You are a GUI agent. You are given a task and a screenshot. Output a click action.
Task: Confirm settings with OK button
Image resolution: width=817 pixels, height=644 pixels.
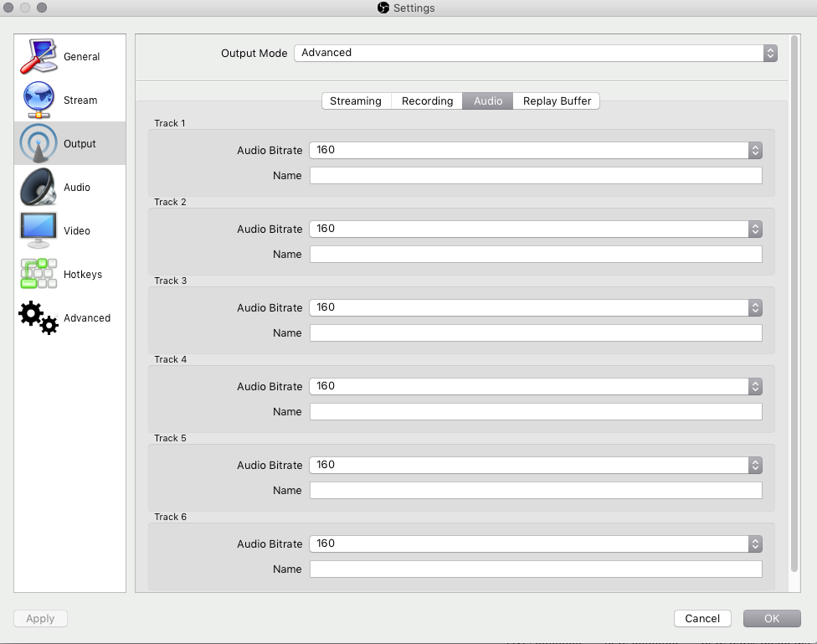[x=772, y=618]
